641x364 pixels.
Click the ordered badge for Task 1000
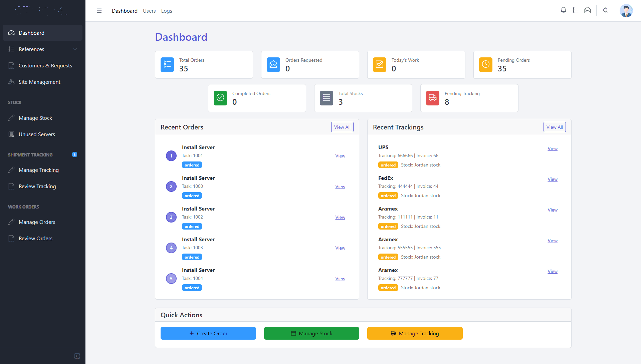pos(192,196)
